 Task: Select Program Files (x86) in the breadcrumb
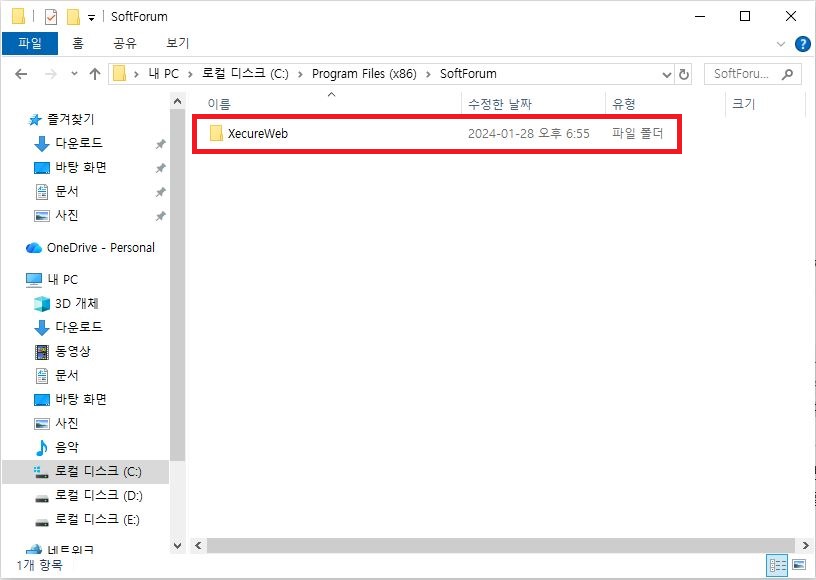(x=364, y=74)
